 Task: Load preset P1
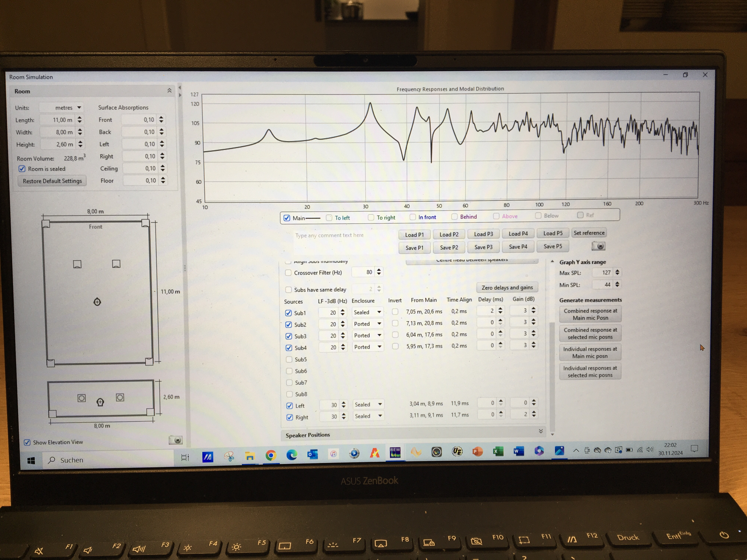tap(414, 235)
